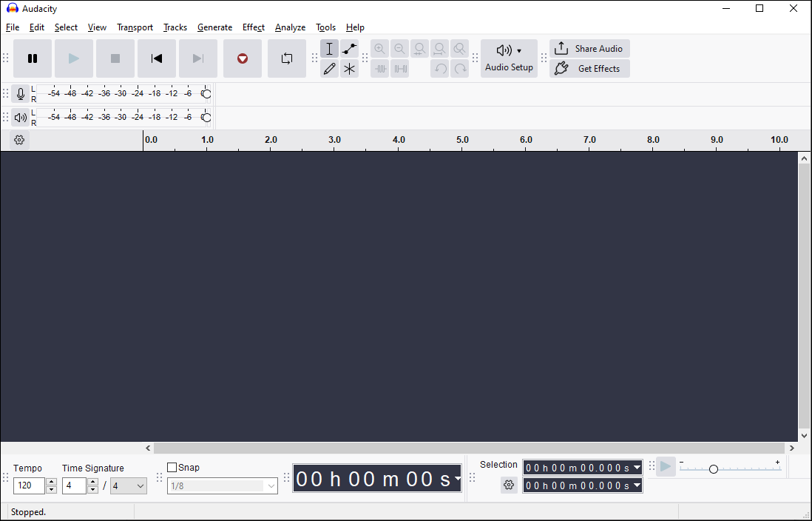Open Selection toolbar settings gear
Viewport: 812px width, 521px height.
[509, 485]
